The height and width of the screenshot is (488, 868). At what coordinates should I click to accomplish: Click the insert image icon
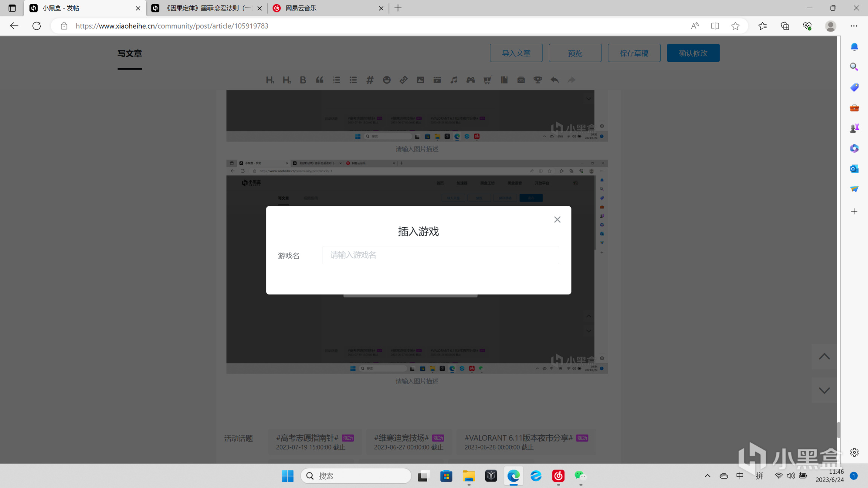coord(420,80)
